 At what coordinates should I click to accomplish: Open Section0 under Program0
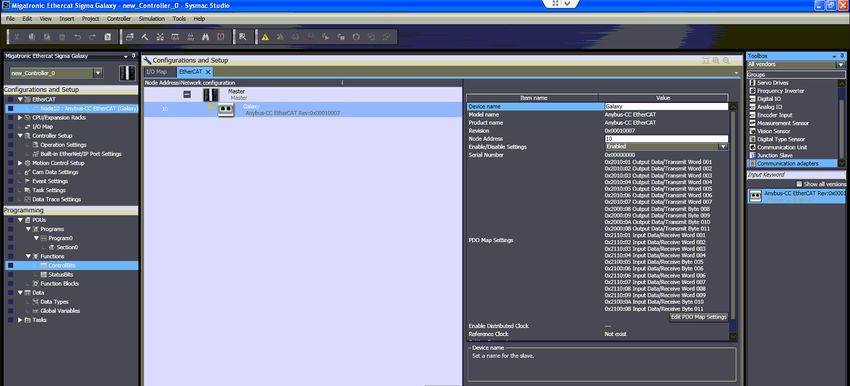click(67, 247)
